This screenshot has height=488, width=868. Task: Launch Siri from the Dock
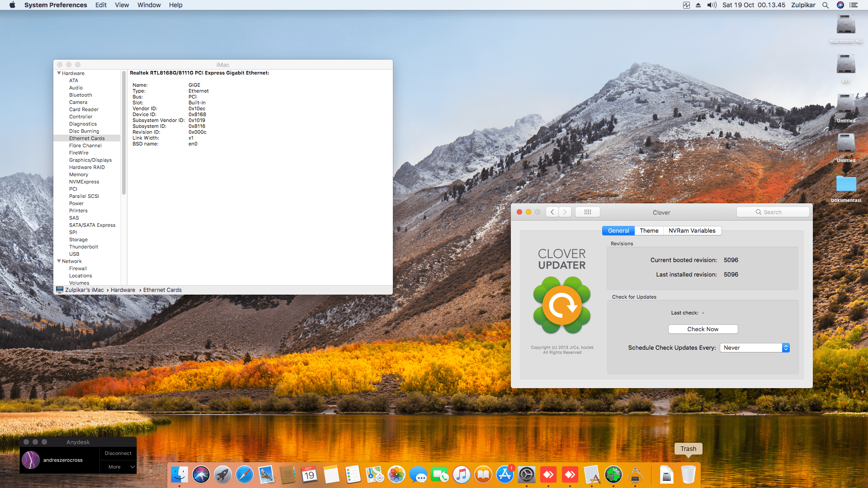(x=201, y=475)
